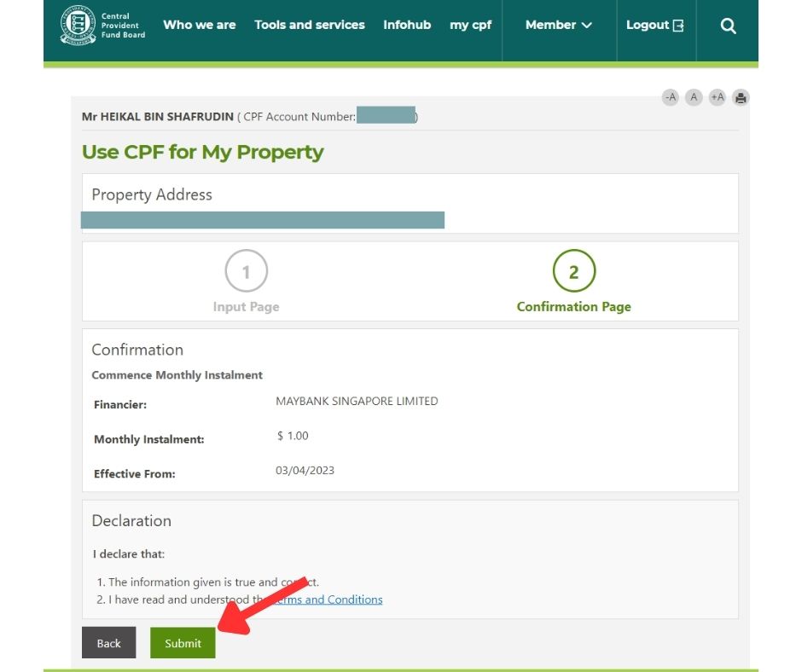Click the Use CPF for My Property heading

click(x=202, y=151)
